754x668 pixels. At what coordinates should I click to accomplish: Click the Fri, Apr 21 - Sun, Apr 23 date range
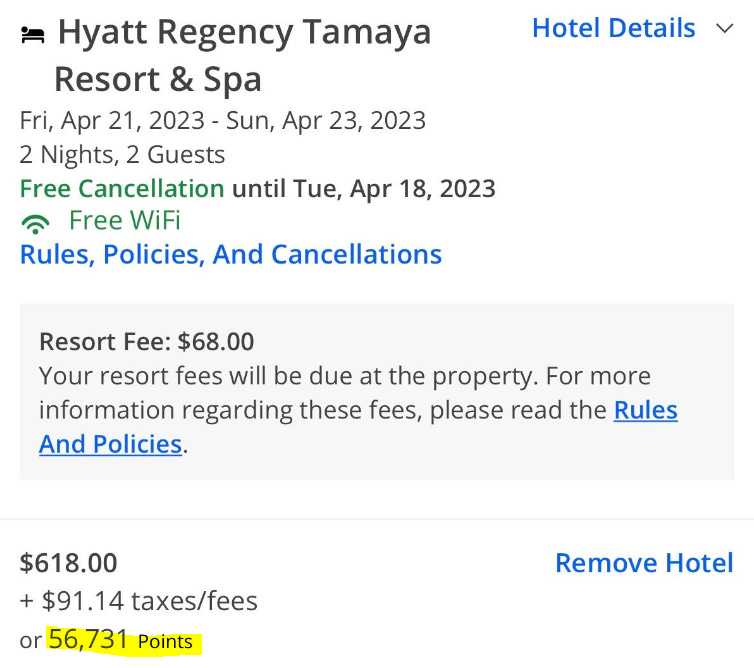pyautogui.click(x=223, y=121)
